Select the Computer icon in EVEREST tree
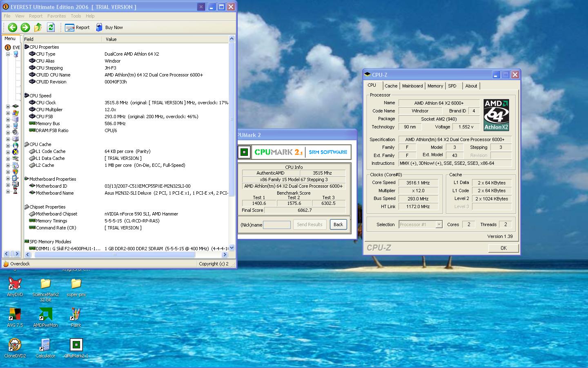Screen dimensions: 588x368 tap(16, 54)
